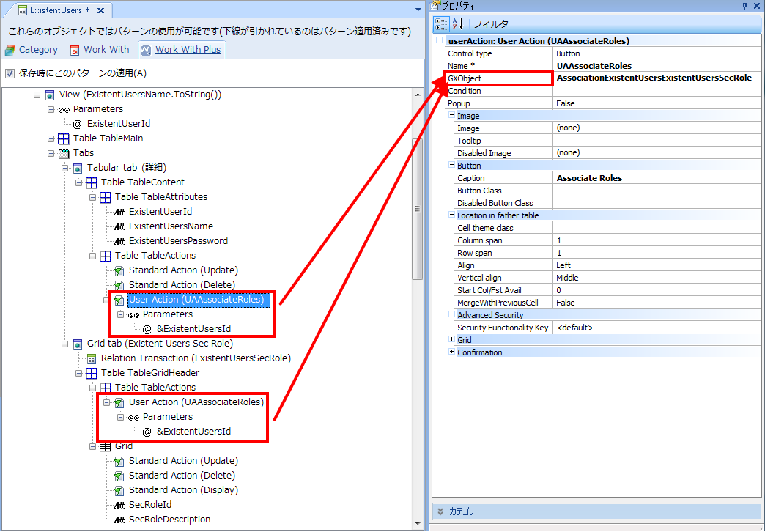The height and width of the screenshot is (532, 765).
Task: Click the Popup value False
Action: coord(566,103)
